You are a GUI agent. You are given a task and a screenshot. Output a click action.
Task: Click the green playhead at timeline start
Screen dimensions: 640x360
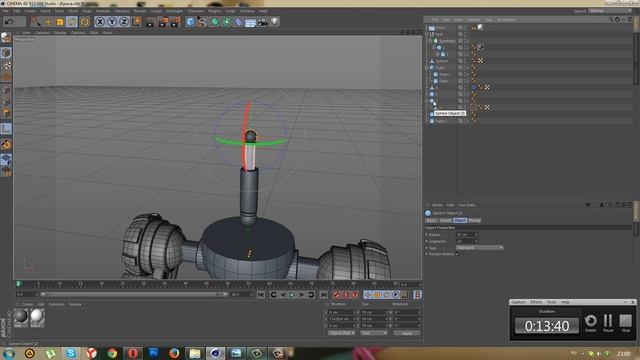coord(18,284)
